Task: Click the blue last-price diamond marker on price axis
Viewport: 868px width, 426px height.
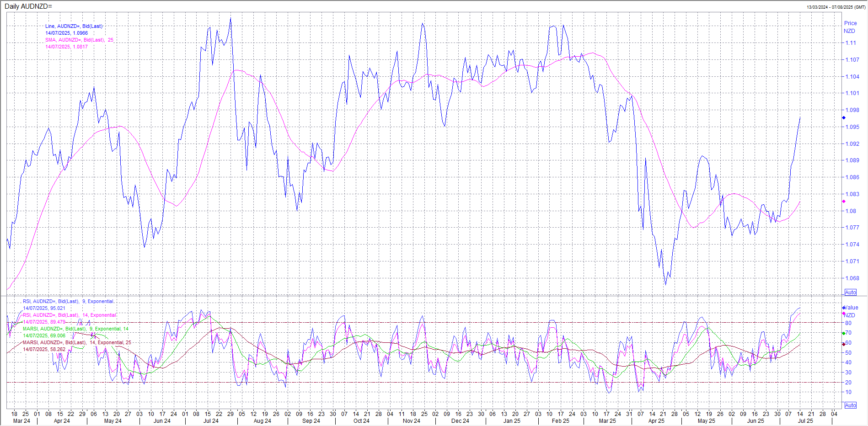Action: click(x=844, y=118)
